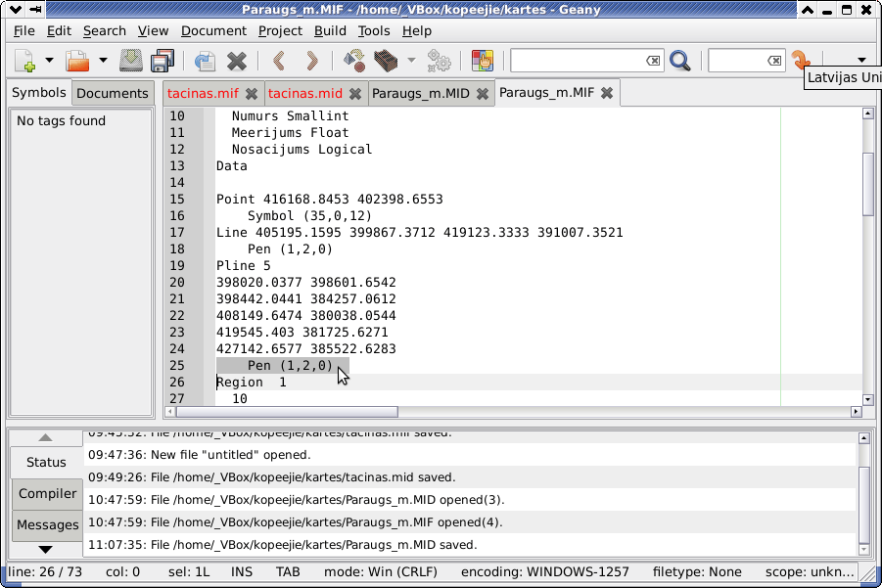
Task: Click editor vertical scrollbar down arrow
Action: pos(867,400)
